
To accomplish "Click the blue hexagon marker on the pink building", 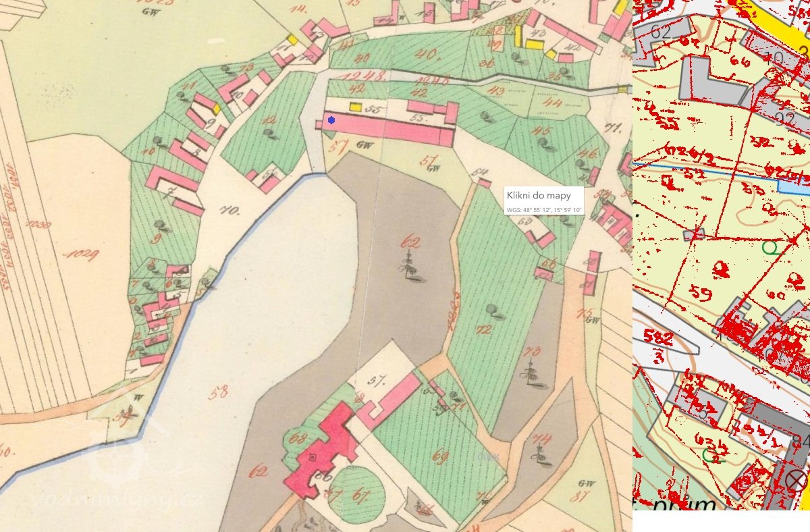I will tap(331, 120).
